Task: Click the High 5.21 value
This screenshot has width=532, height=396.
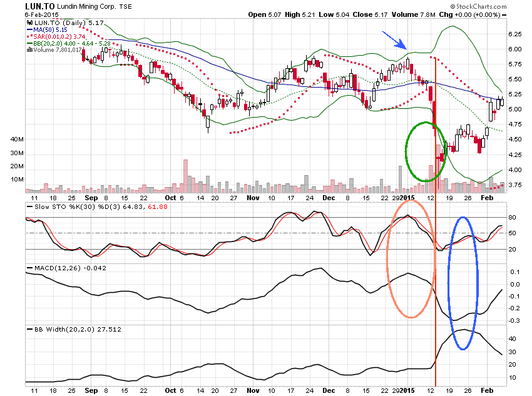Action: click(300, 14)
